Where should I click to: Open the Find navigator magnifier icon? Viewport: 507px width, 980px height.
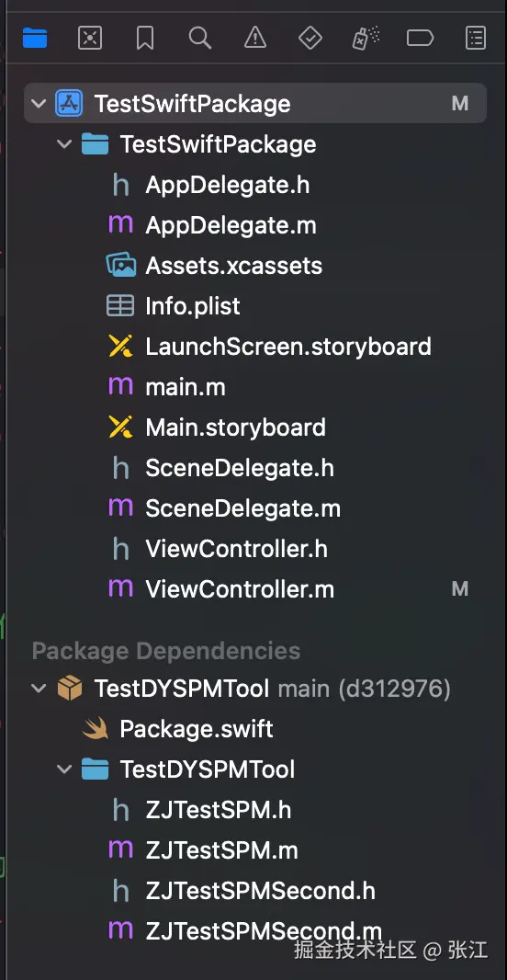coord(200,38)
